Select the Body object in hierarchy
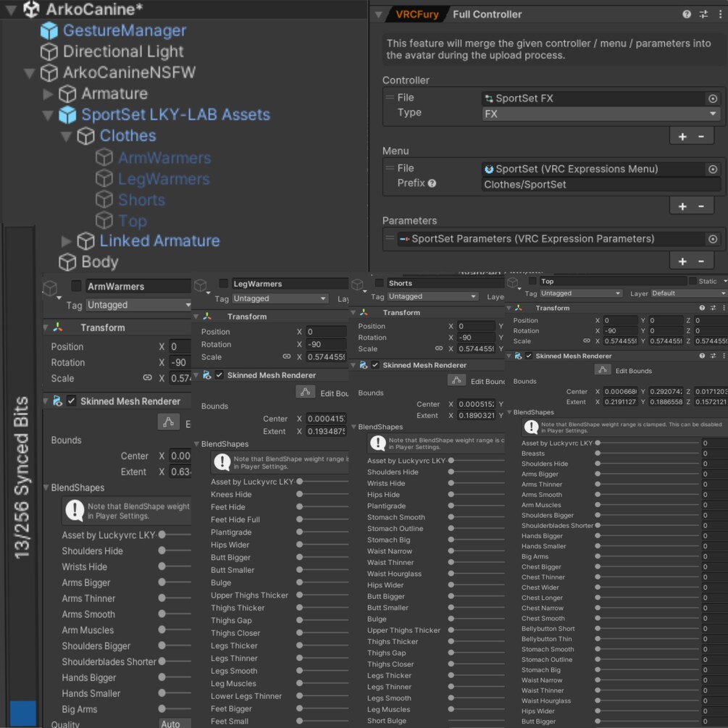Screen dimensions: 728x728 (x=99, y=262)
